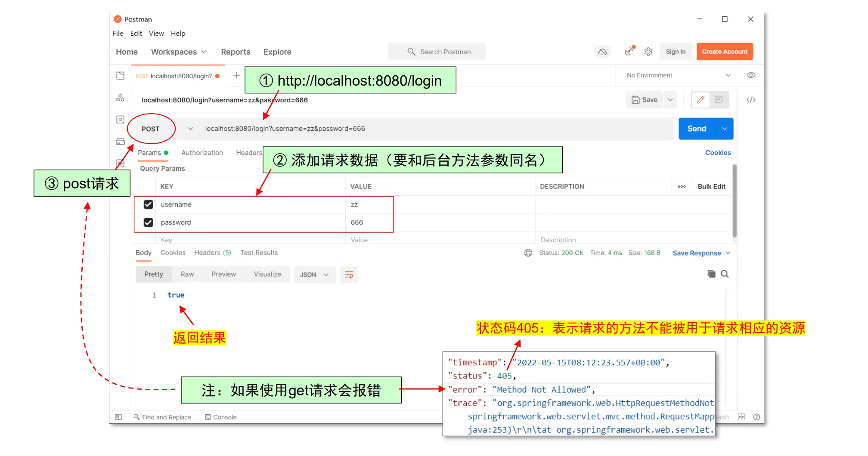Viewport: 868px width, 456px height.
Task: Open the File menu
Action: coord(118,33)
